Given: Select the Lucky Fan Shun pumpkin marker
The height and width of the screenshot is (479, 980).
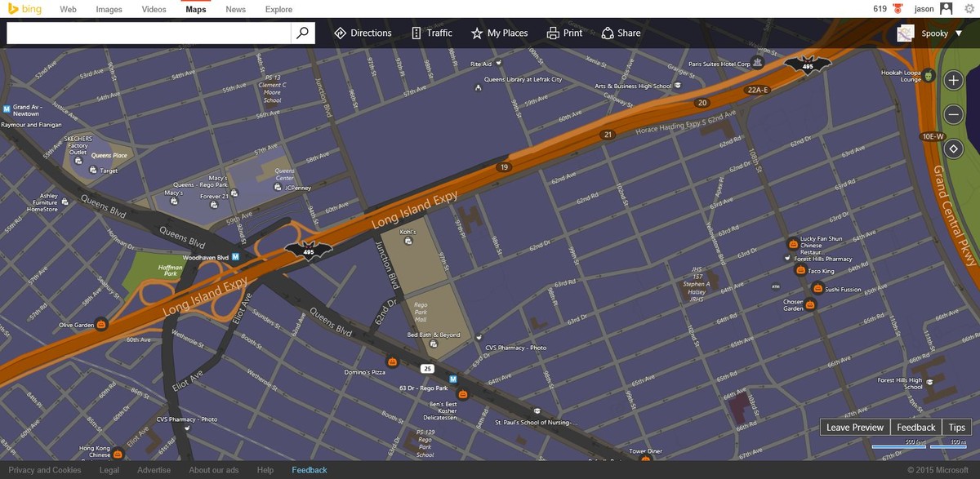Looking at the screenshot, I should tap(792, 243).
